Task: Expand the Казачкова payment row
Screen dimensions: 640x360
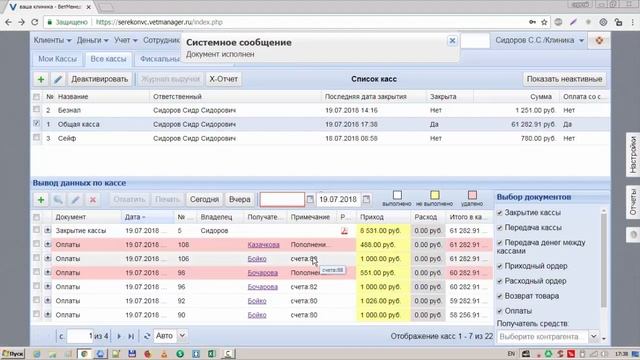Action: click(x=48, y=244)
